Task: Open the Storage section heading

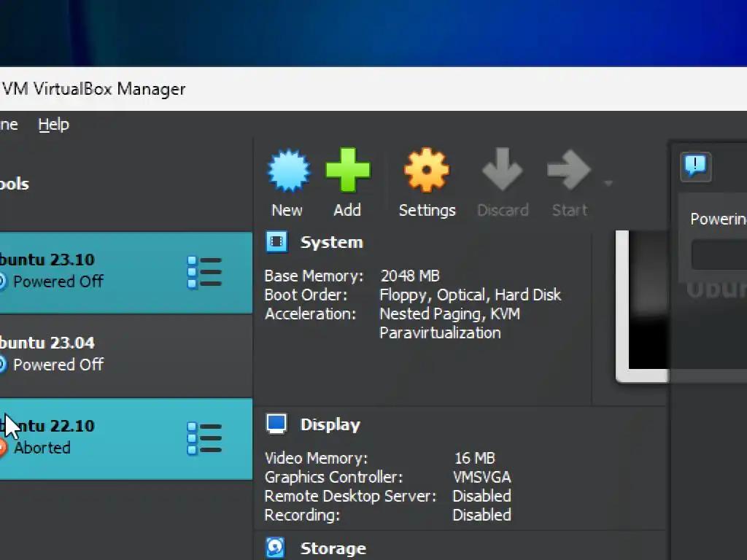Action: click(333, 548)
